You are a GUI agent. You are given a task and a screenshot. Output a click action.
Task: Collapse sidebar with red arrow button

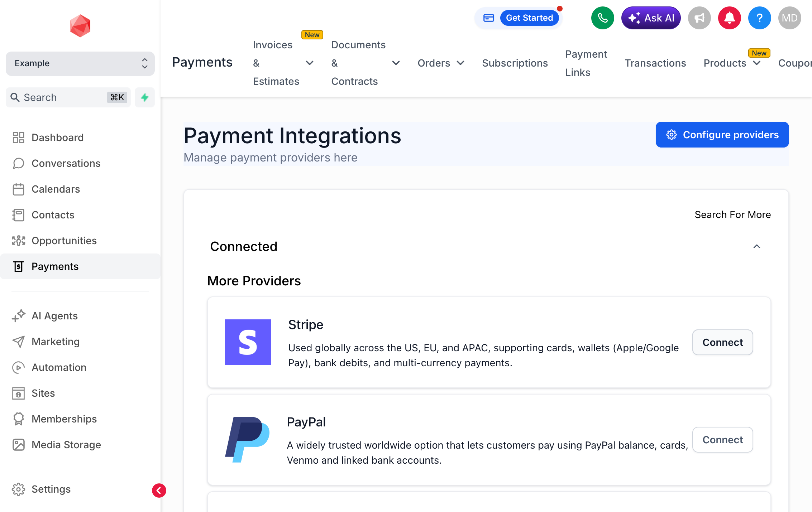pos(159,491)
